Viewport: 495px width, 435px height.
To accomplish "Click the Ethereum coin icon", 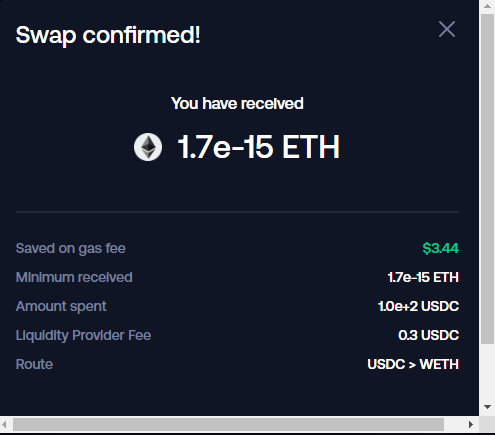I will click(148, 147).
